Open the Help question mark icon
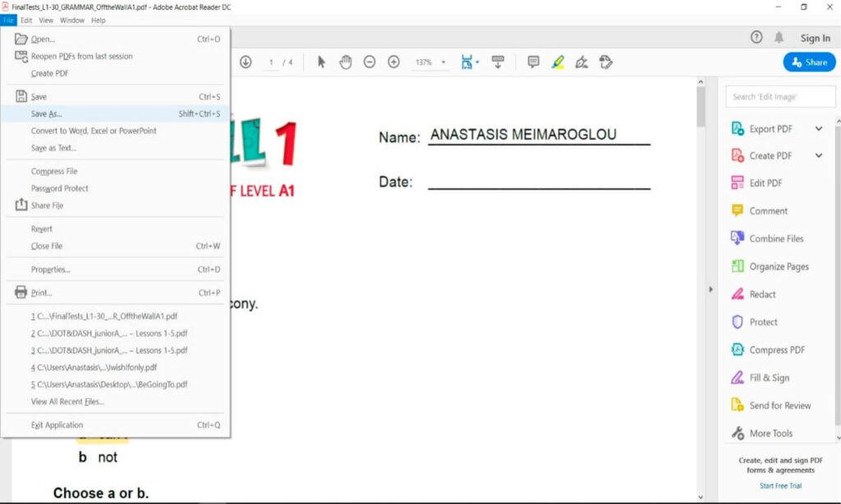 (756, 38)
